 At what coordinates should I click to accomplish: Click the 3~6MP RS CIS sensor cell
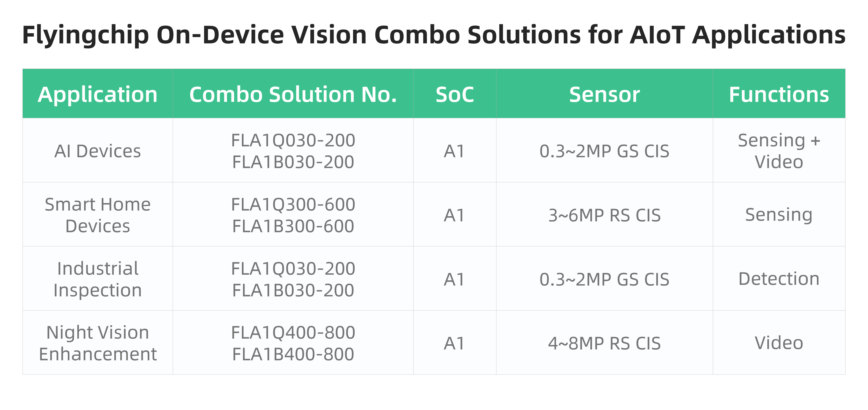click(x=604, y=214)
